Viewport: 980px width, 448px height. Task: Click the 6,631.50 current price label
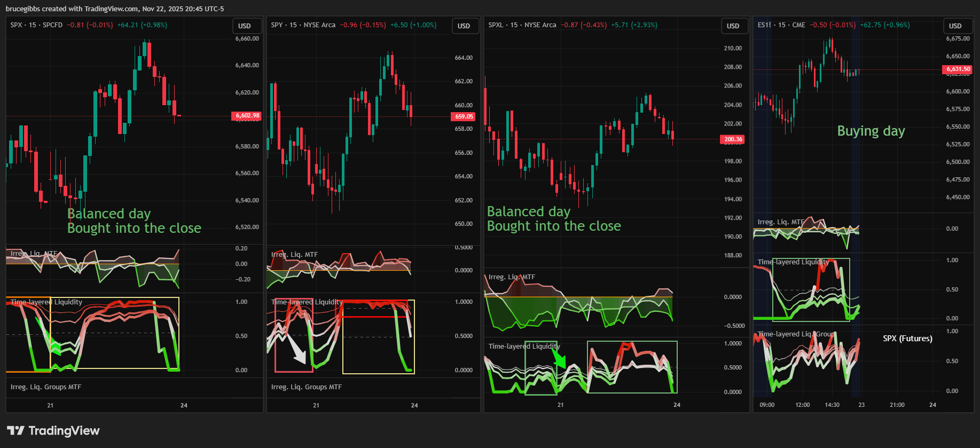(x=958, y=69)
